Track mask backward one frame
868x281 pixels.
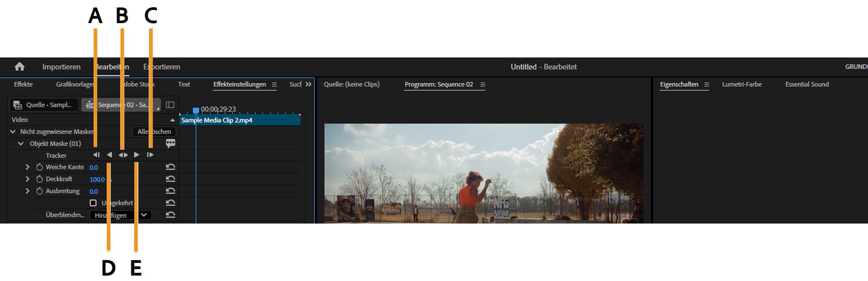[x=96, y=155]
